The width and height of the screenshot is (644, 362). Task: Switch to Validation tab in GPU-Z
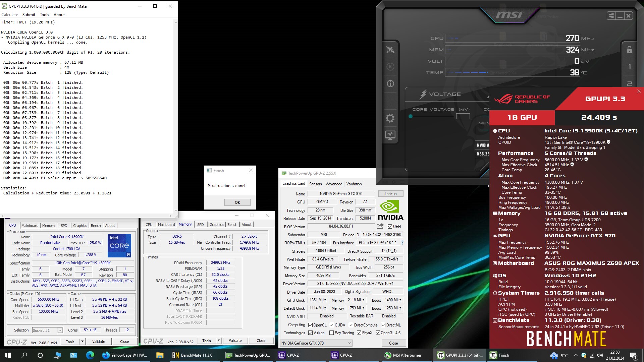point(354,184)
